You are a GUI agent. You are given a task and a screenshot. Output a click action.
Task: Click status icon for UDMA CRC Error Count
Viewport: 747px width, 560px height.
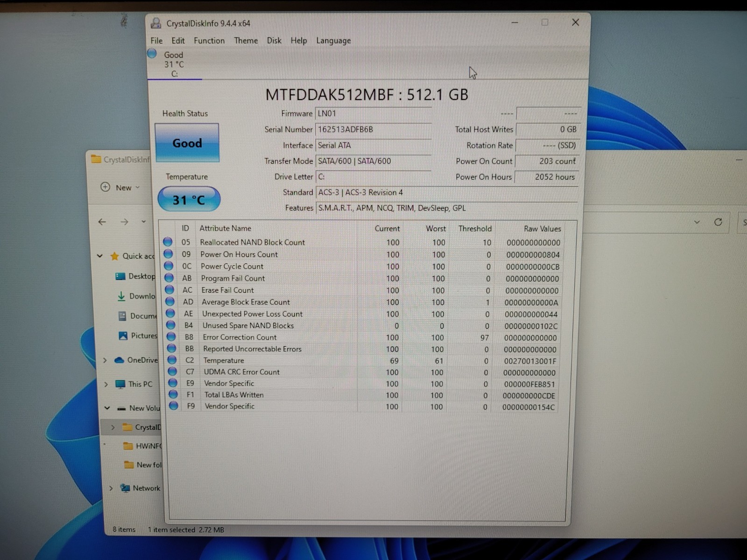tap(173, 371)
